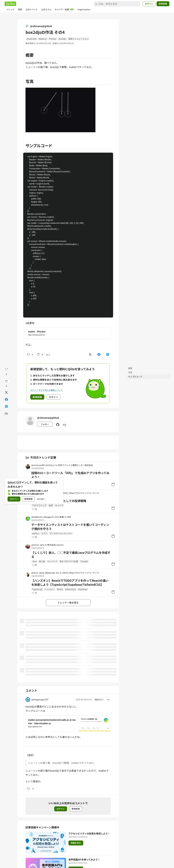
Task: Click the Plunker tag
Action: coord(53,39)
